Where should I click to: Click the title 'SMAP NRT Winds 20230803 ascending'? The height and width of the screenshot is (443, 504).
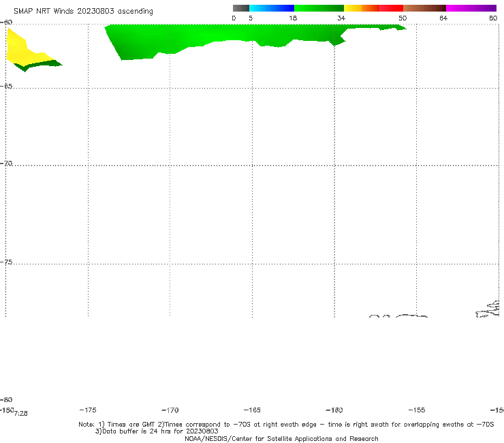click(x=83, y=11)
